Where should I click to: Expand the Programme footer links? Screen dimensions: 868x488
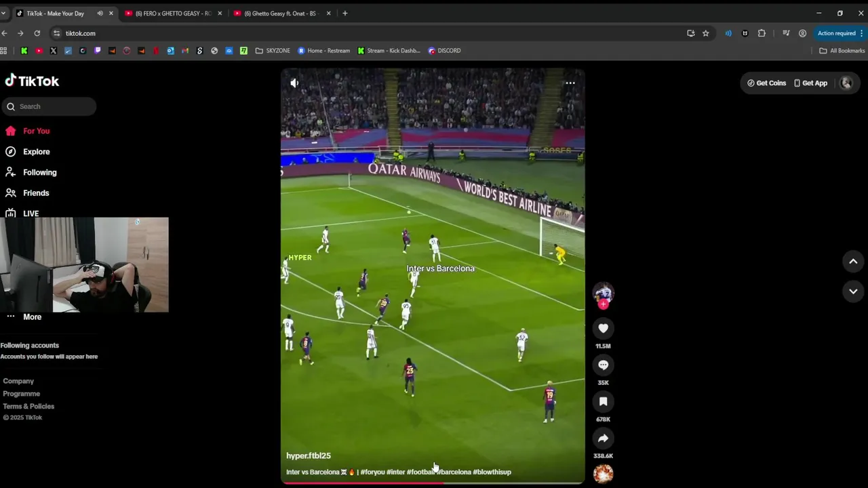(x=22, y=394)
